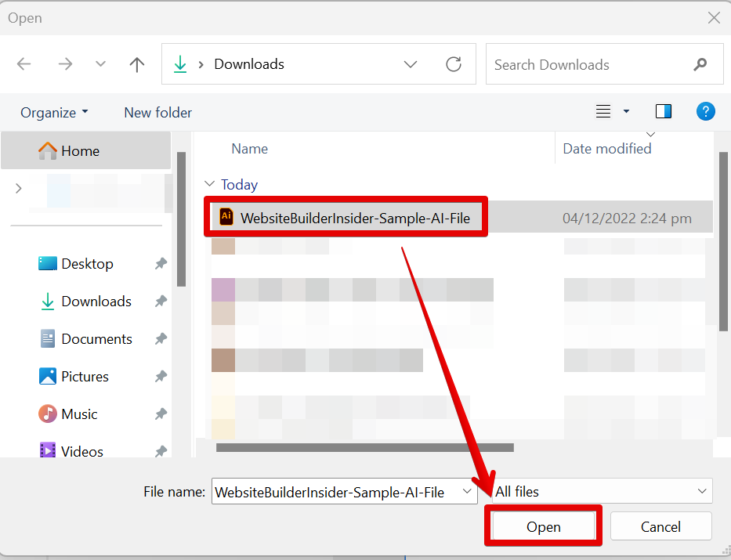Click the Forward navigation arrow

[65, 65]
